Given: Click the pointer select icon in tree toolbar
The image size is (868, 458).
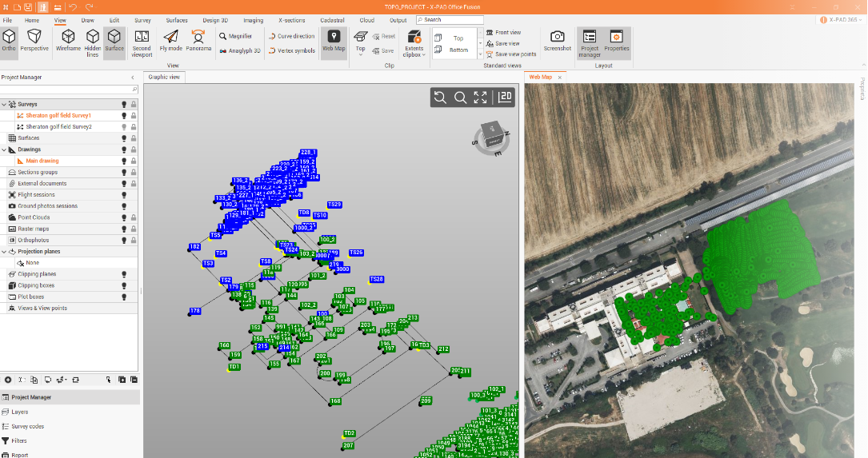Looking at the screenshot, I should point(108,380).
